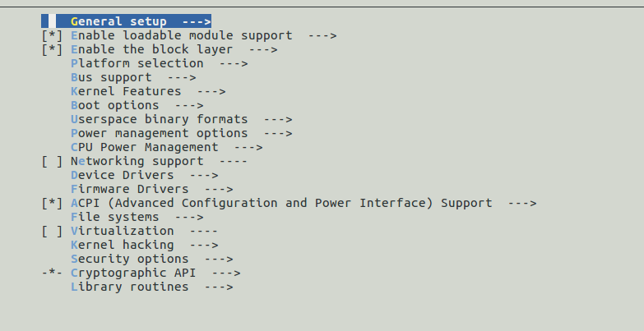Toggle Enable loadable module support checkbox
Viewport: 644px width, 331px height.
point(51,35)
